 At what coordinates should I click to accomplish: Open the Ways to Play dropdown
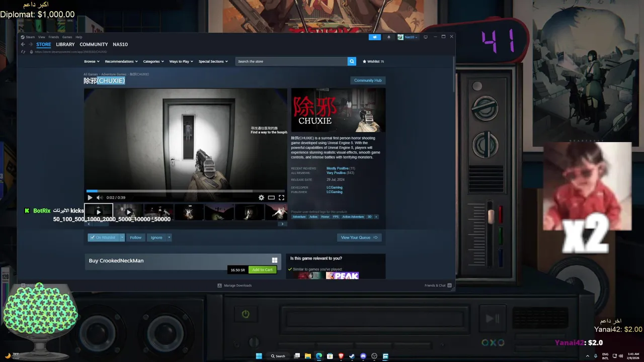point(181,61)
